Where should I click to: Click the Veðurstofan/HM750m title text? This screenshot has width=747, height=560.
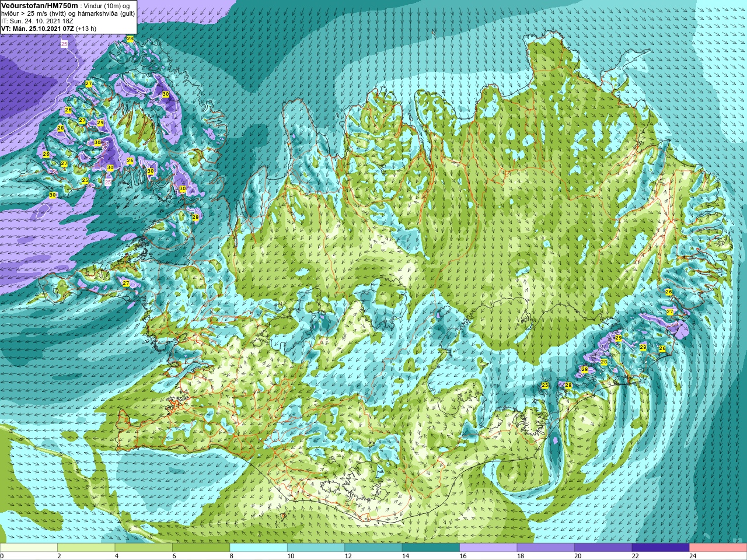coord(40,5)
